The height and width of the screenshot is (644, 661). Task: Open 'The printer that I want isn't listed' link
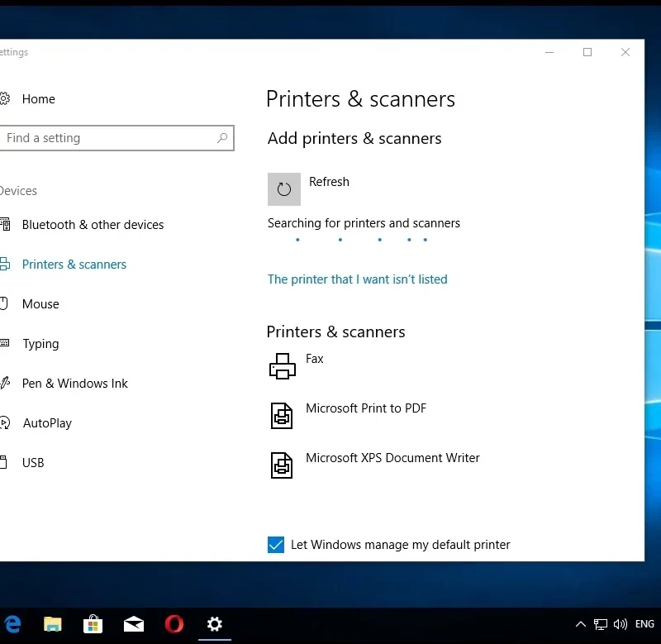coord(357,279)
